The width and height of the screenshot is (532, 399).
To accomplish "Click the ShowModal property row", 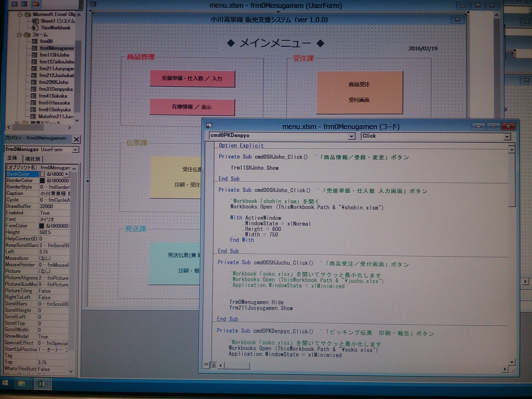I will point(37,336).
